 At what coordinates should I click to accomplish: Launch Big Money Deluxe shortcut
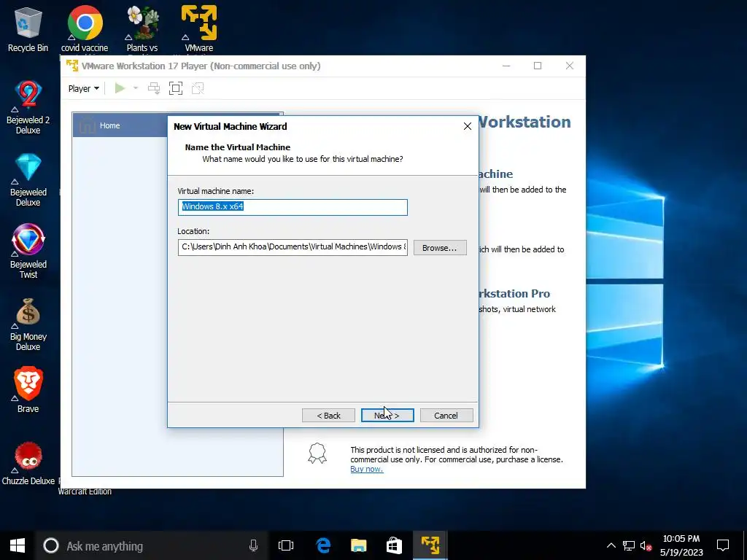click(28, 324)
